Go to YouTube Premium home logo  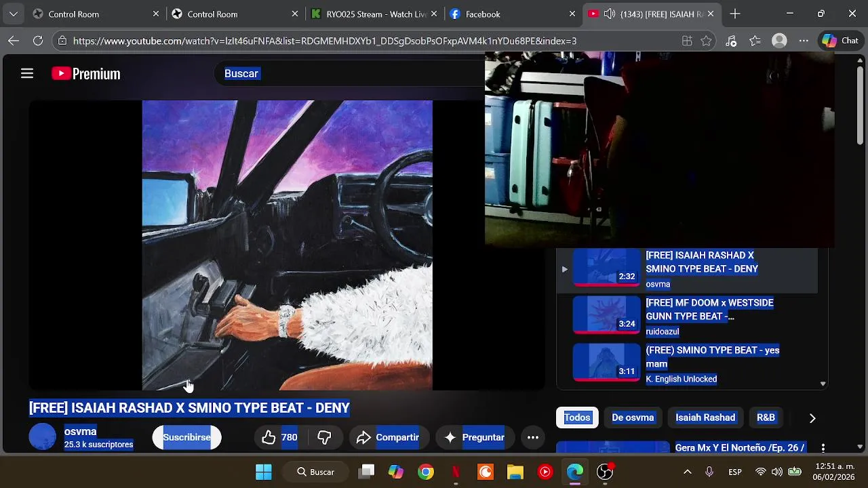coord(86,73)
